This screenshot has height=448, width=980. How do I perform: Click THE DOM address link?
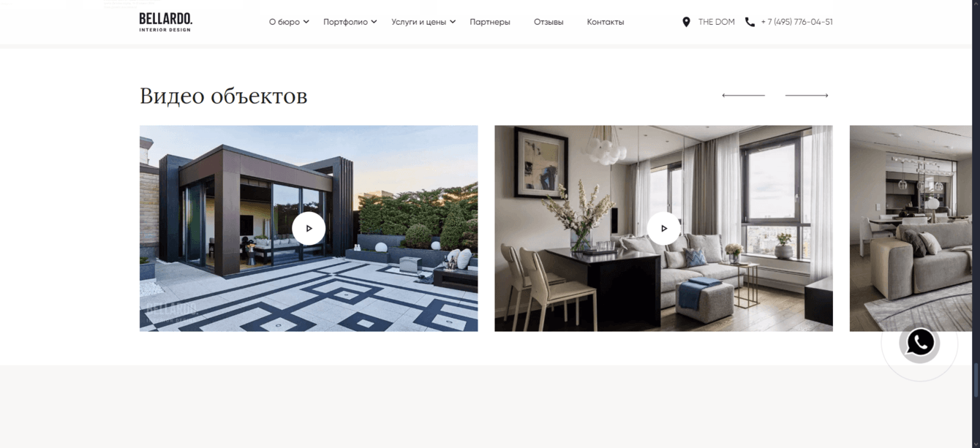717,22
